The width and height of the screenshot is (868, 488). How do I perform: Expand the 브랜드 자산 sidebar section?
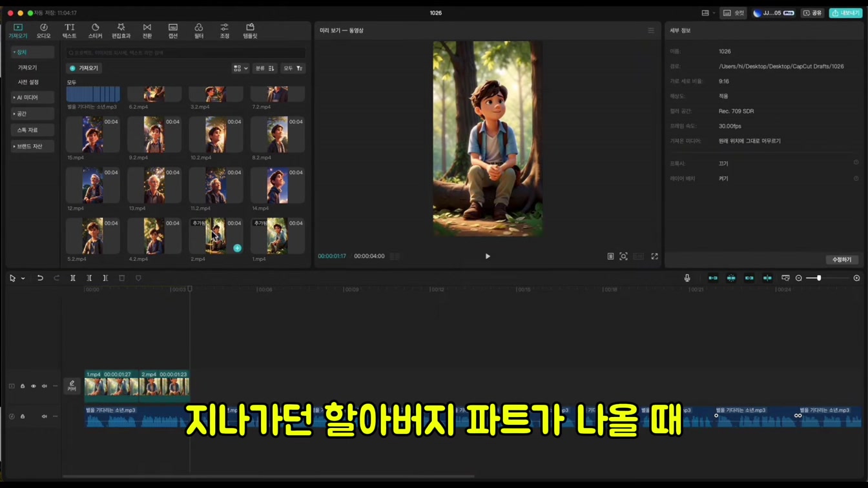32,147
